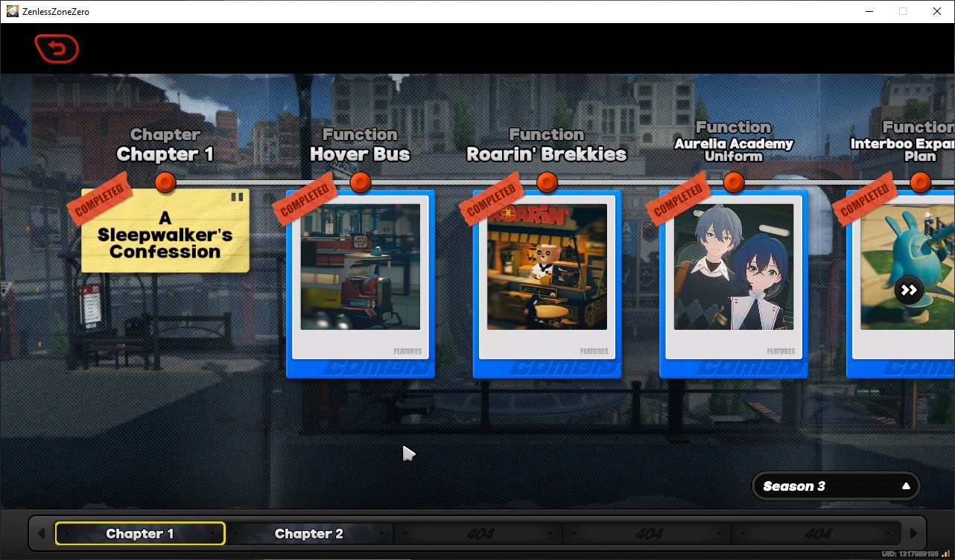This screenshot has width=955, height=560.
Task: Click the Hover Bus heading text
Action: click(x=361, y=154)
